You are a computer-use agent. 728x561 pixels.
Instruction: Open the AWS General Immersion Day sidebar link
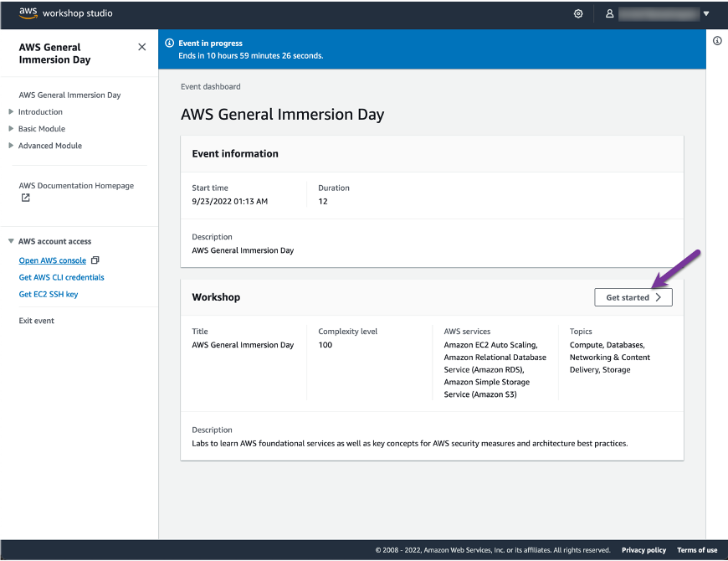[x=69, y=95]
